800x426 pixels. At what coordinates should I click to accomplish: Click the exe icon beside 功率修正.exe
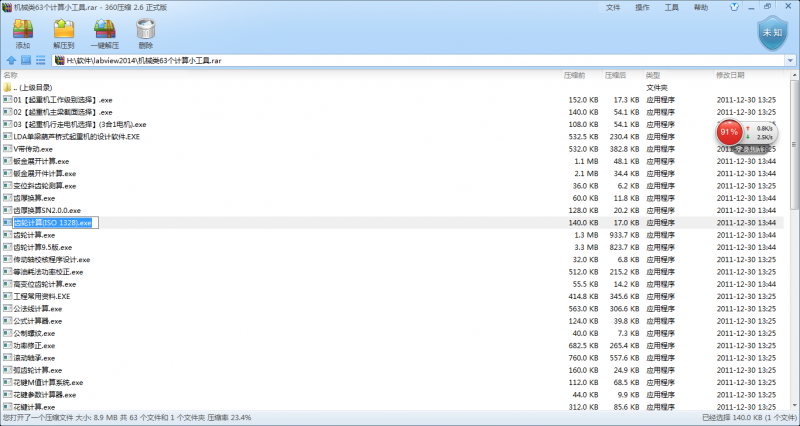tap(7, 345)
